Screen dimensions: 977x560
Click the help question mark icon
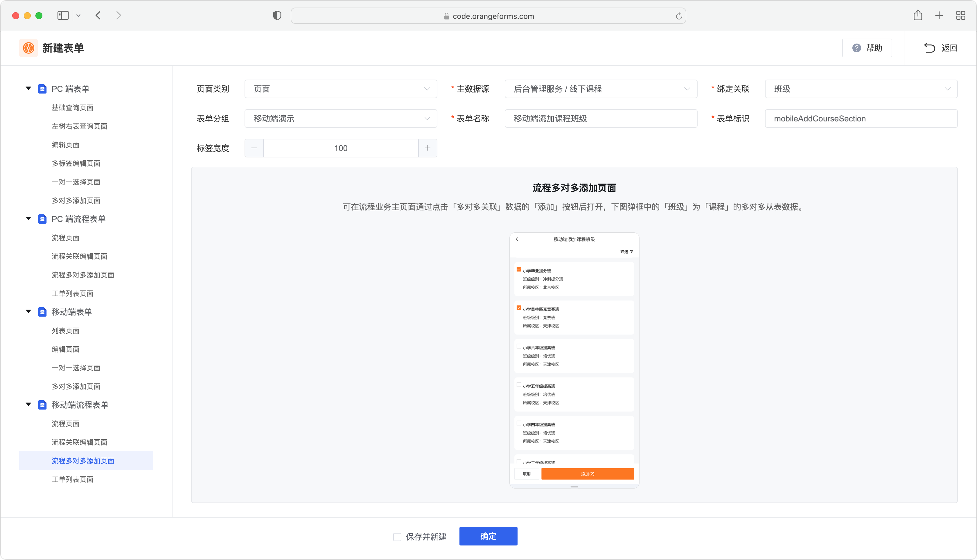856,48
